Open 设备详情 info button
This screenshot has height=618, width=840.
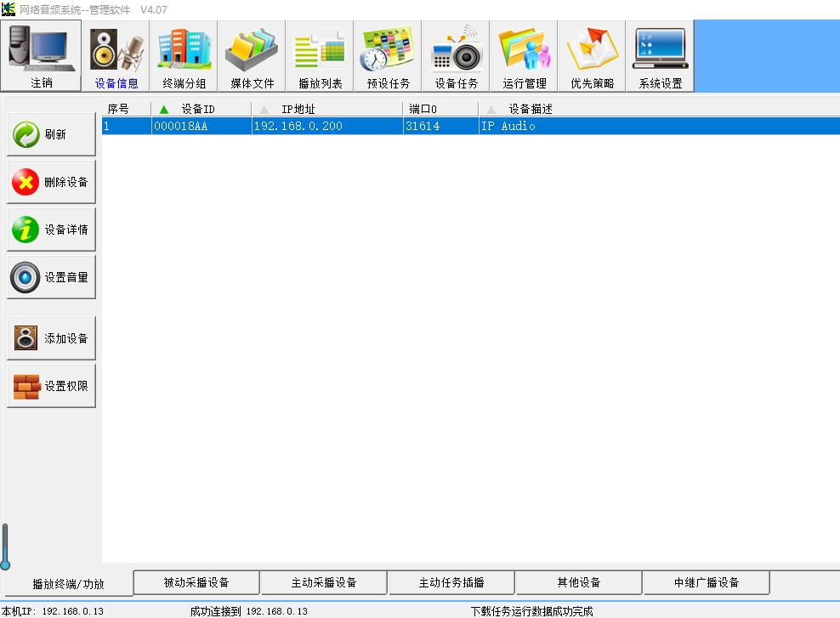[51, 230]
